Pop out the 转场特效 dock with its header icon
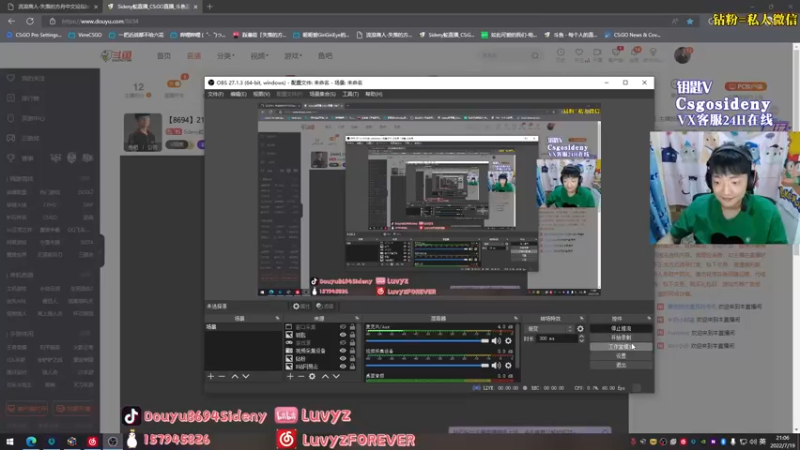800x450 pixels. [581, 318]
